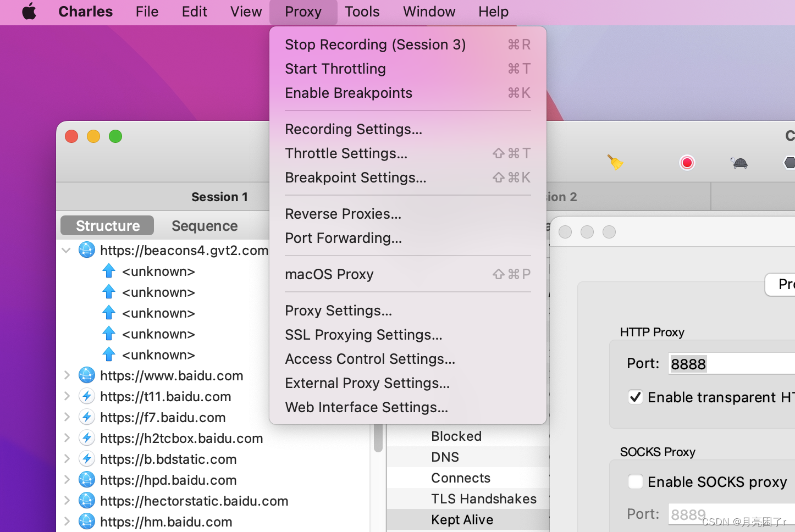Expand the t11.baidu.com tree node
The image size is (795, 532).
67,396
